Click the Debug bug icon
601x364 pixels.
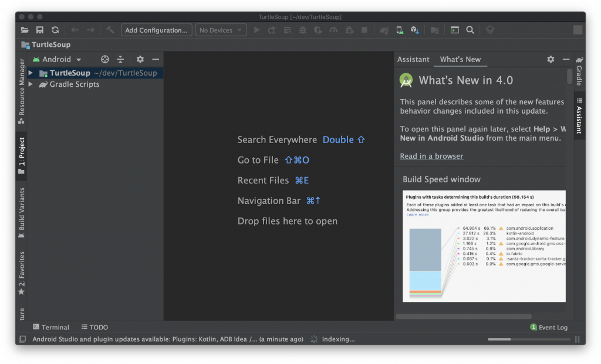tap(302, 30)
